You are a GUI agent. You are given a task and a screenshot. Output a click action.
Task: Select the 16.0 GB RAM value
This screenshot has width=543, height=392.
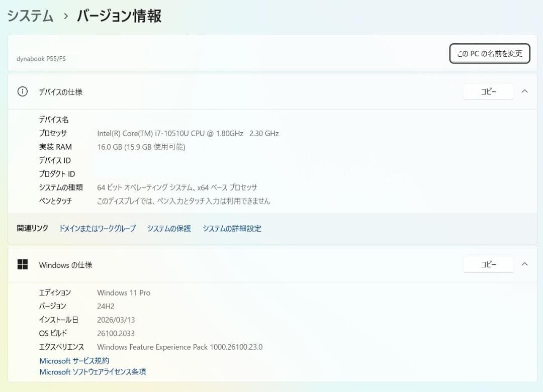(x=141, y=147)
